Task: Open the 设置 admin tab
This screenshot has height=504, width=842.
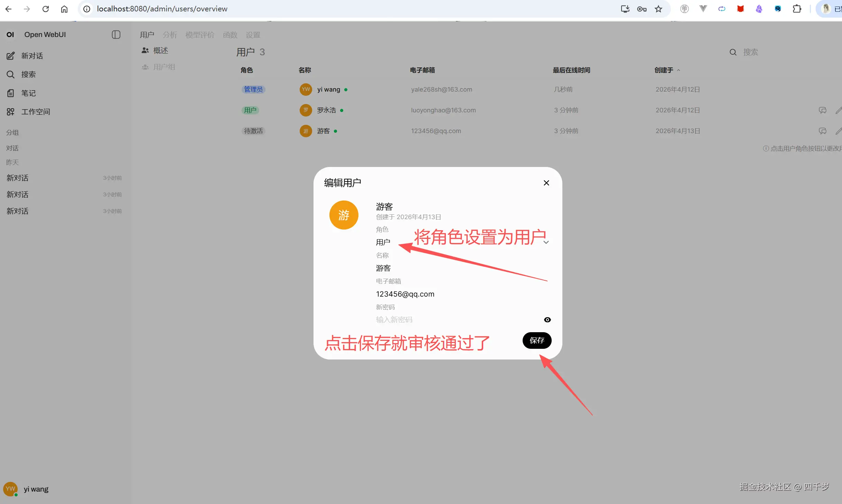Action: point(253,35)
